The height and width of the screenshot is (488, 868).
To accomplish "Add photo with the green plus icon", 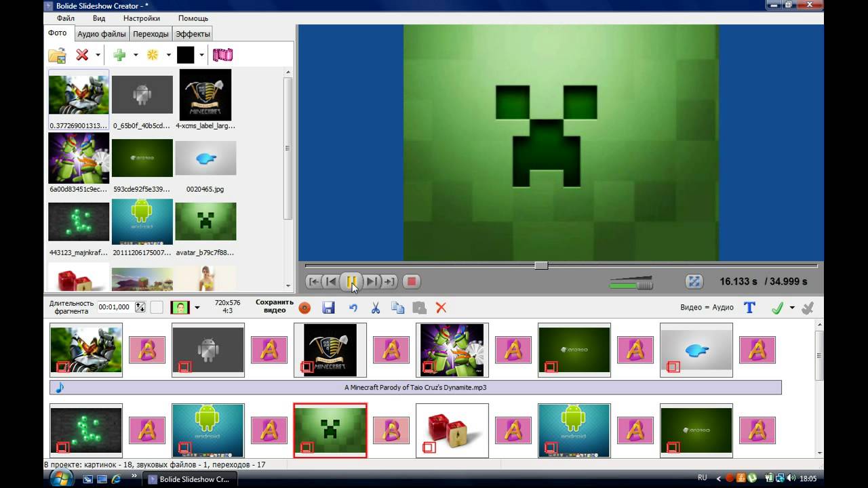I will coord(119,55).
